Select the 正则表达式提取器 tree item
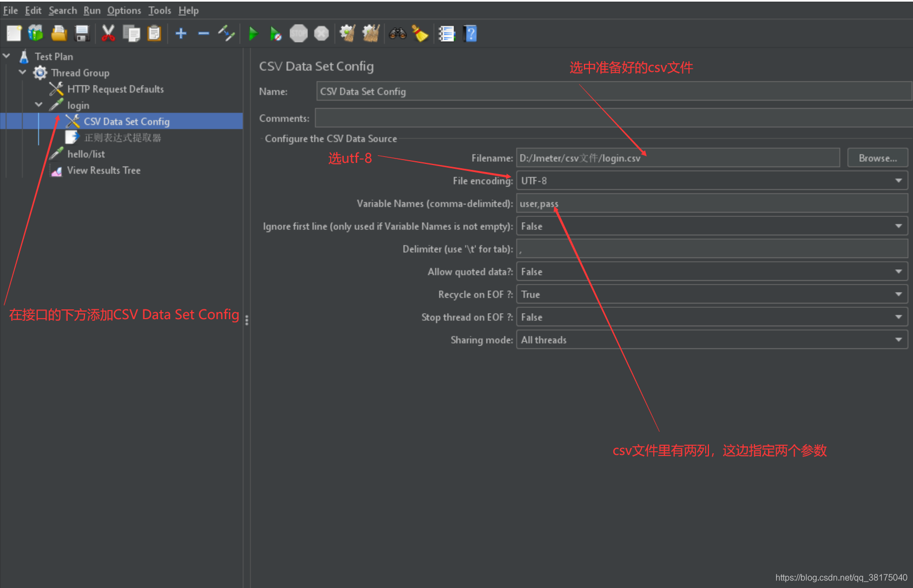The height and width of the screenshot is (588, 913). (122, 137)
